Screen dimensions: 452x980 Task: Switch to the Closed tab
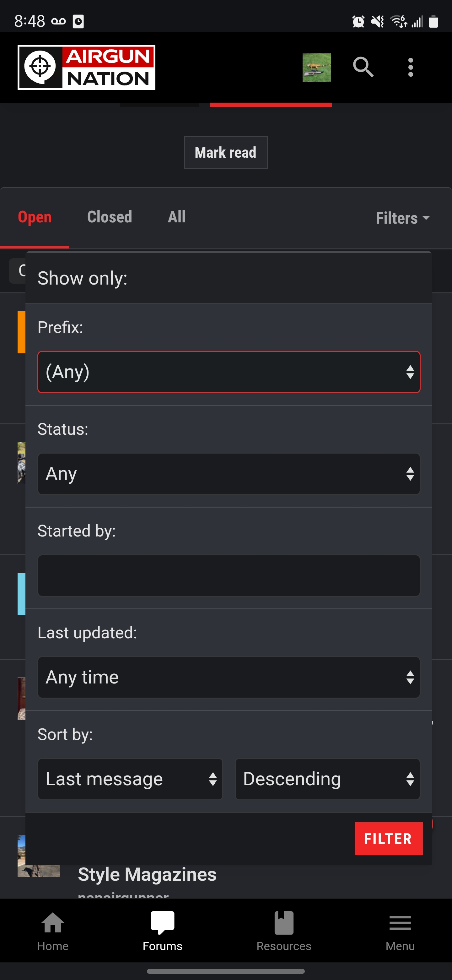110,217
